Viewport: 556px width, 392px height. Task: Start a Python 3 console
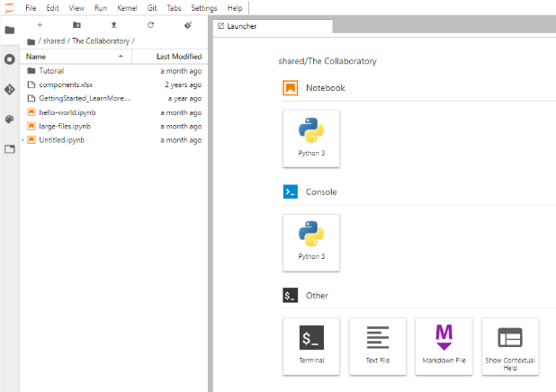(x=311, y=242)
